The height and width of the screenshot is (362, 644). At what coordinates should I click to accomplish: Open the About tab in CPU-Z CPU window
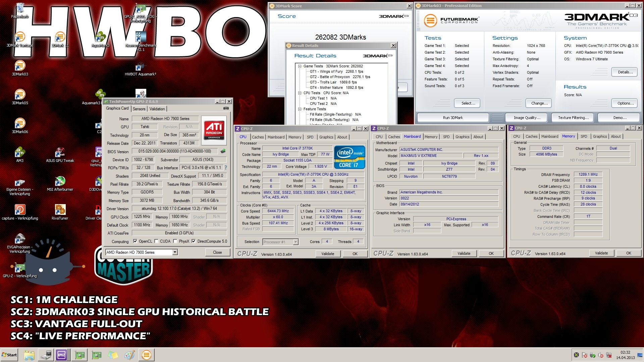point(342,137)
